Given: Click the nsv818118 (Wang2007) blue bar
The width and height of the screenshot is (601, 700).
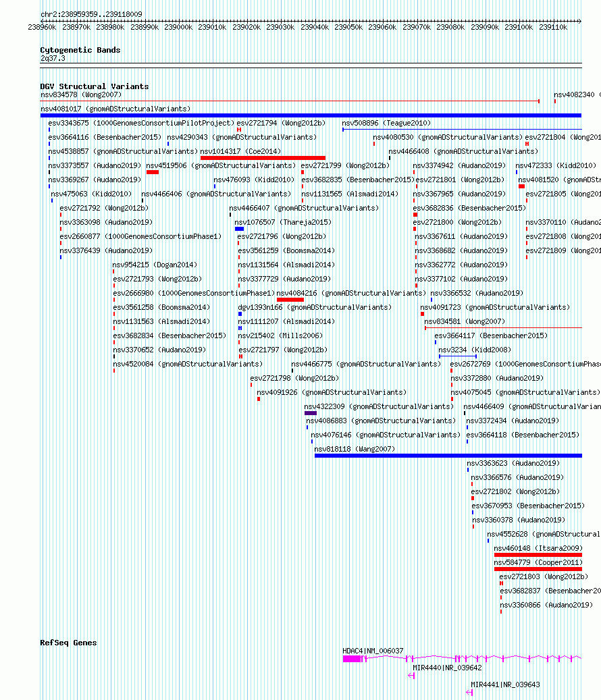Looking at the screenshot, I should point(448,456).
